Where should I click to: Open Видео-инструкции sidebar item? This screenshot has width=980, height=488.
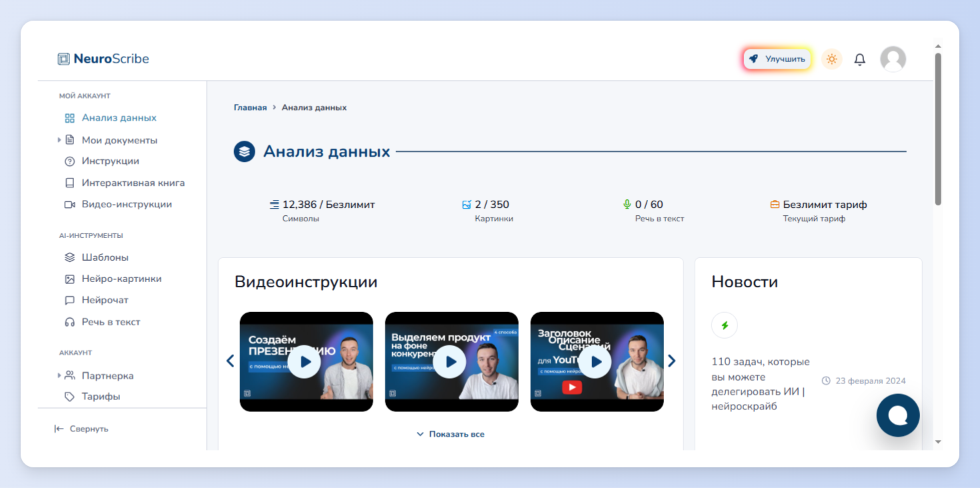(127, 205)
